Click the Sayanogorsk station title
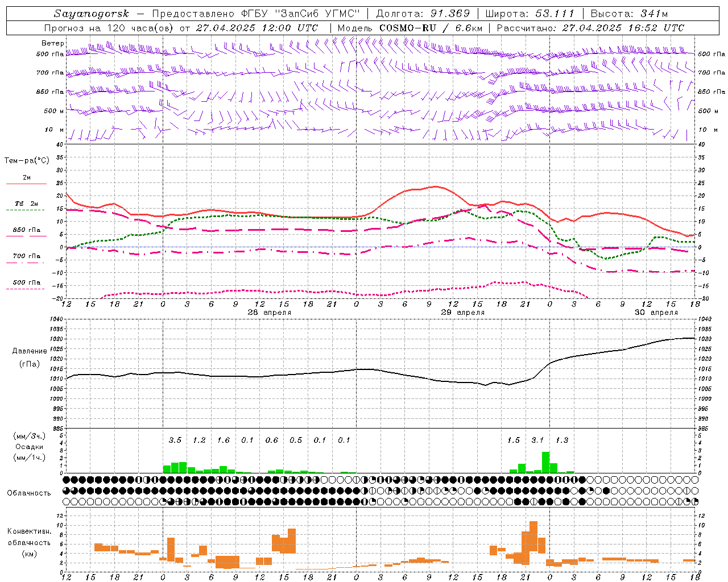The image size is (728, 582). click(92, 14)
